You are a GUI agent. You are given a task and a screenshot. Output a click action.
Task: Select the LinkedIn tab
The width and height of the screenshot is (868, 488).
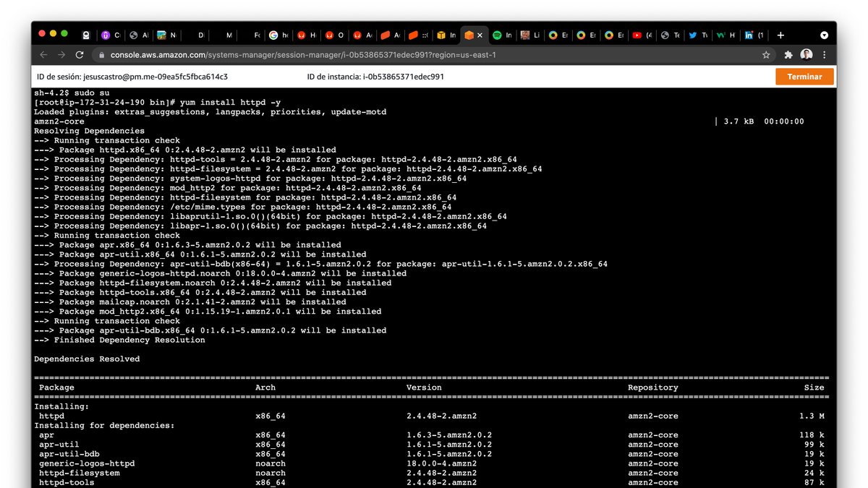[749, 35]
